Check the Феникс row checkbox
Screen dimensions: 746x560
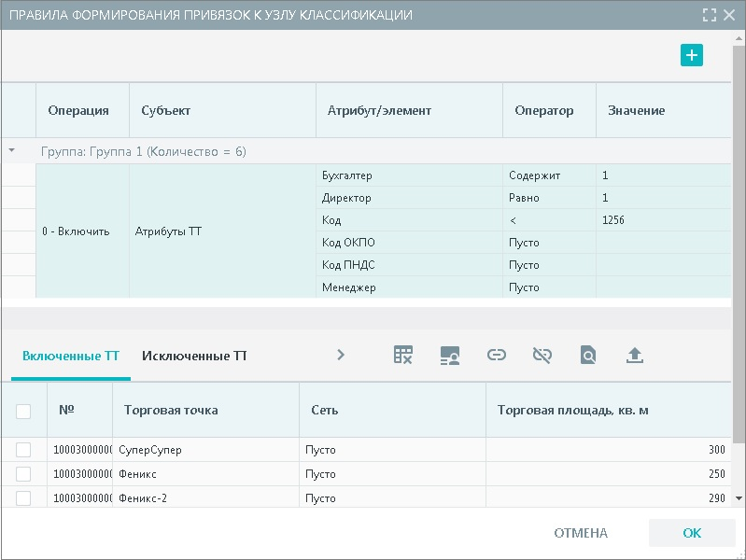coord(23,474)
